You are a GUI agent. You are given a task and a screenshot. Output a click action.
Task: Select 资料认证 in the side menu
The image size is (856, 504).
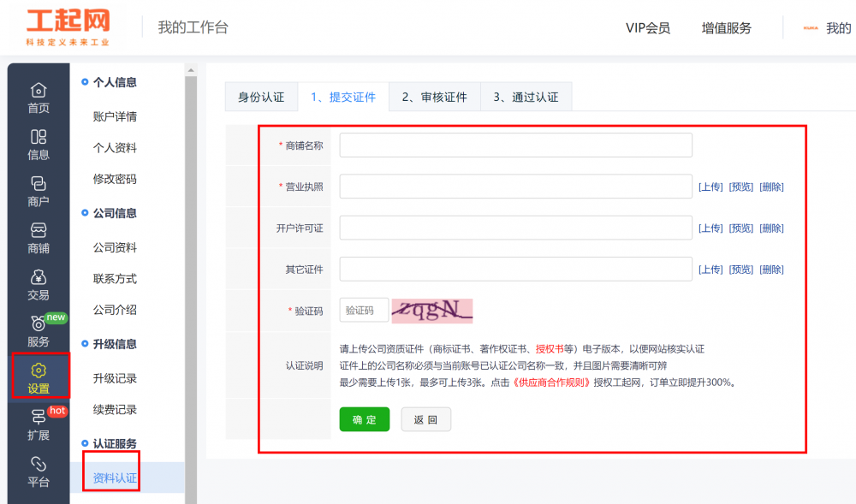click(x=115, y=477)
